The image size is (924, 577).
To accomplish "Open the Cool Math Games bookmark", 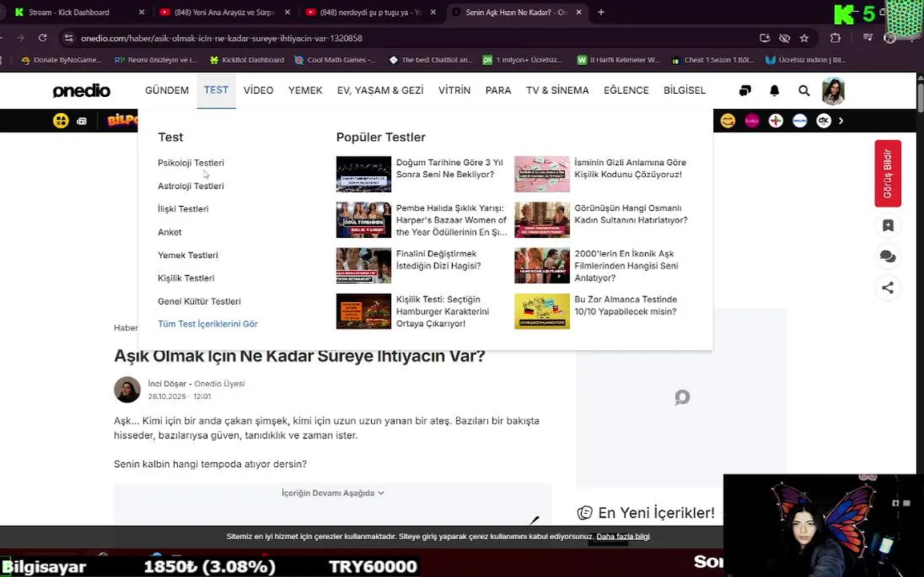I will click(335, 59).
